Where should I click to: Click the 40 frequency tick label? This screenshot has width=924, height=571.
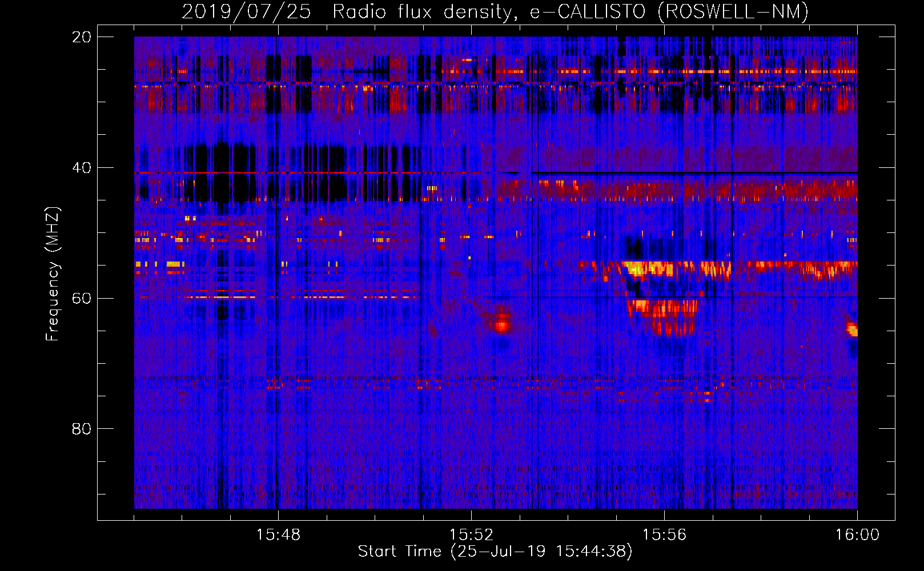pos(82,168)
